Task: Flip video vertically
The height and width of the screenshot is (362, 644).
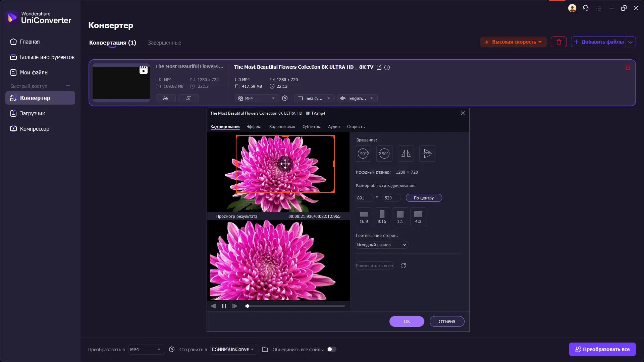Action: 427,154
